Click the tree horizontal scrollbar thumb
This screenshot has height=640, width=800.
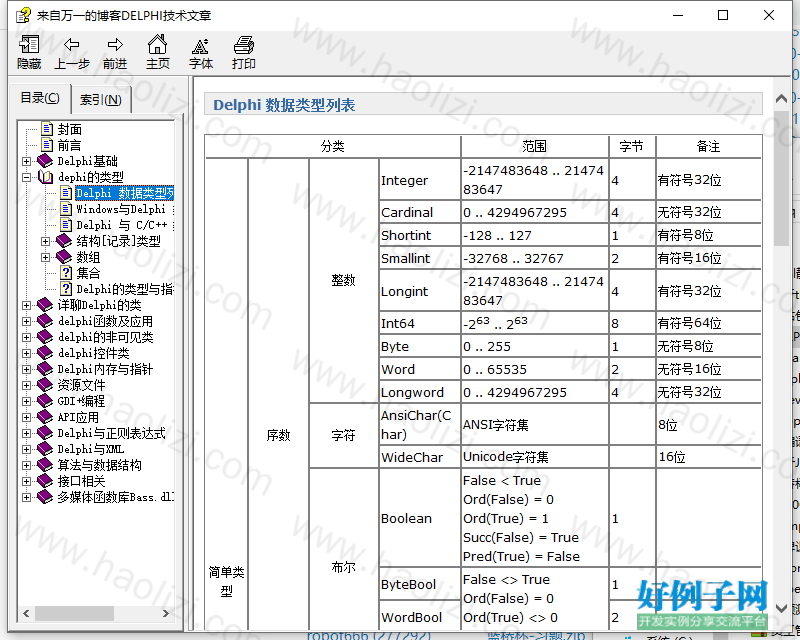(x=74, y=613)
